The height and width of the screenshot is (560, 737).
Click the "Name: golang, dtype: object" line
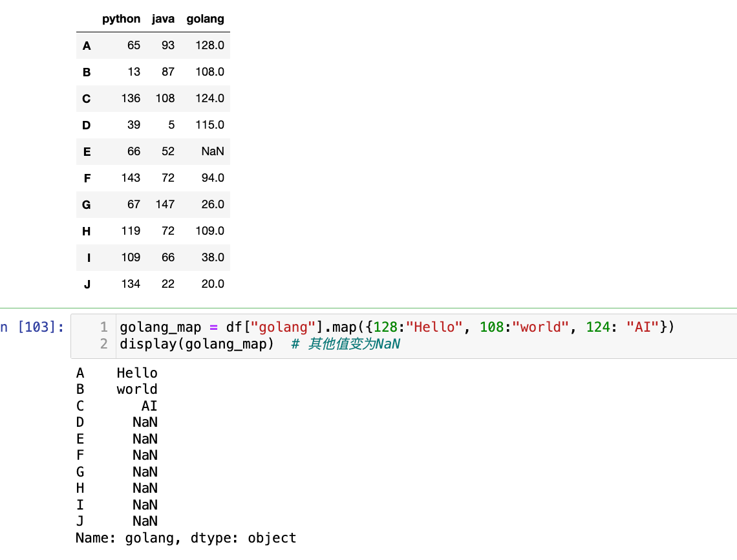tap(186, 538)
